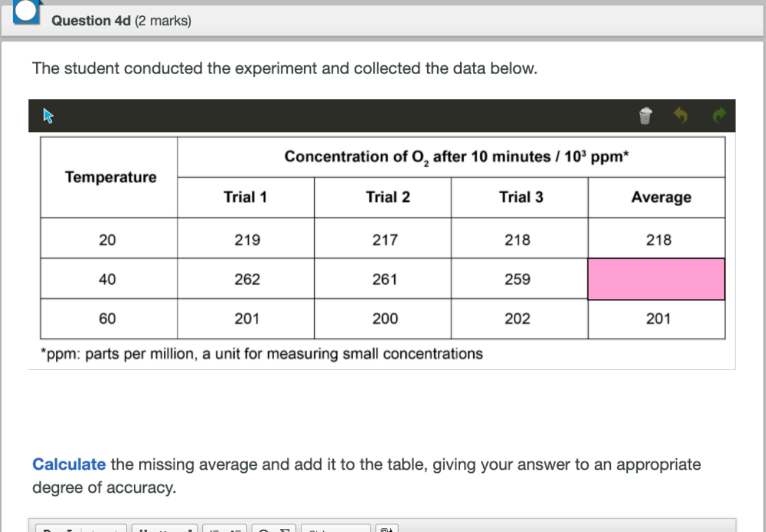This screenshot has height=532, width=766.
Task: Select the temperature 60 row cell
Action: (x=107, y=319)
